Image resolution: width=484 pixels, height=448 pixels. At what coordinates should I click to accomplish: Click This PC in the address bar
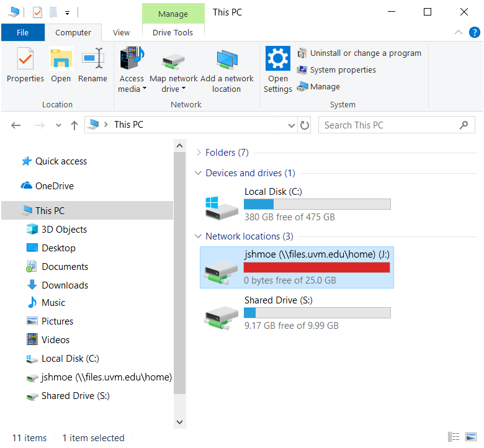click(128, 125)
